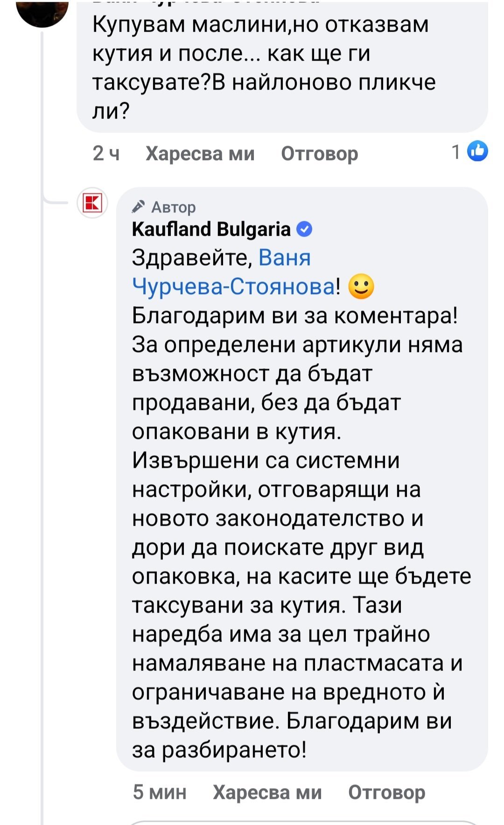This screenshot has width=504, height=825.
Task: Tap the verified badge beside Kaufland Bulgaria
Action: [305, 229]
